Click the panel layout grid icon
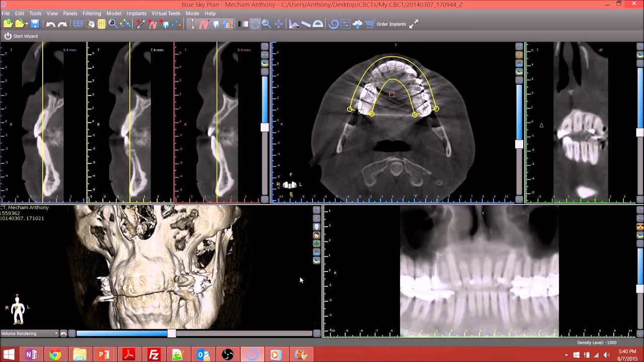The width and height of the screenshot is (644, 362). pyautogui.click(x=78, y=24)
